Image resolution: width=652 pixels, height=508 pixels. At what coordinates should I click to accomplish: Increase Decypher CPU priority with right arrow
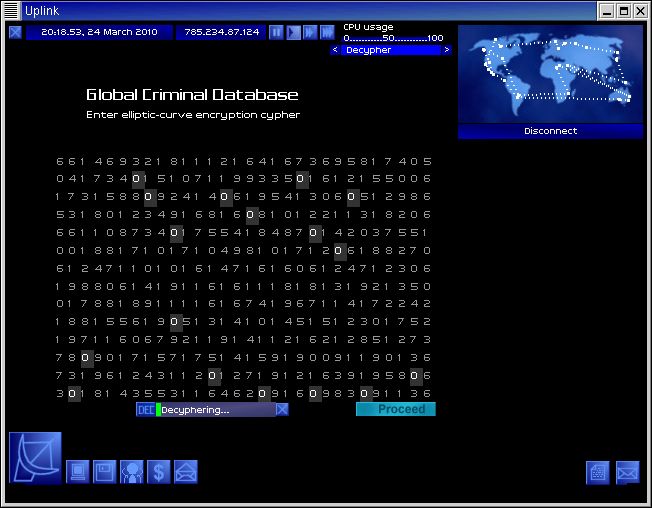(447, 50)
